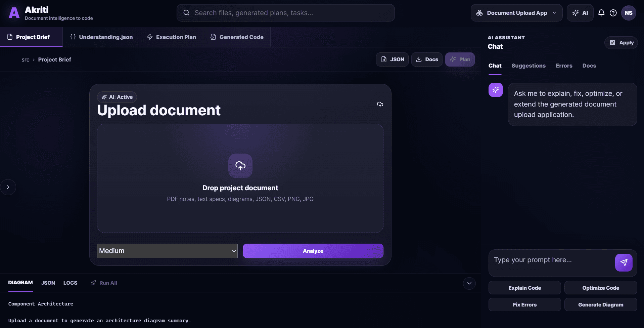Click the Analyze button

point(313,251)
